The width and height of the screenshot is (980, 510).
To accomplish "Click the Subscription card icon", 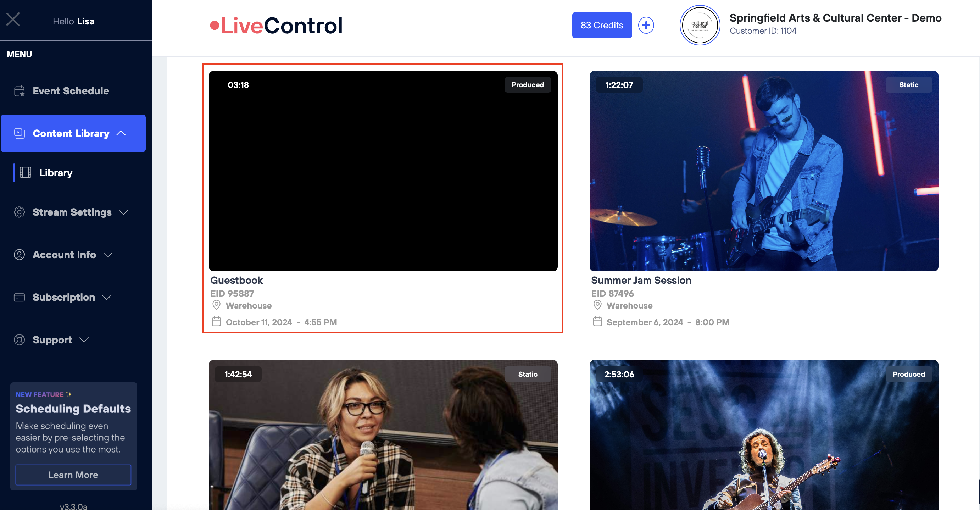I will pyautogui.click(x=20, y=297).
